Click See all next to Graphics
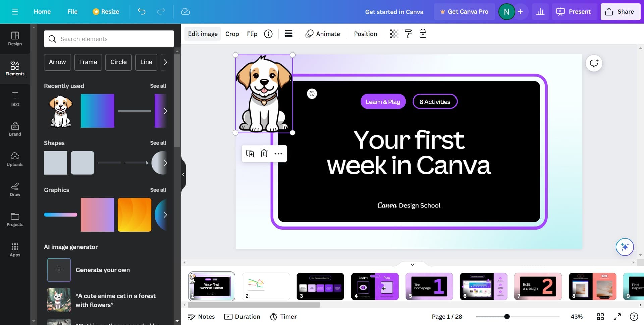 158,190
